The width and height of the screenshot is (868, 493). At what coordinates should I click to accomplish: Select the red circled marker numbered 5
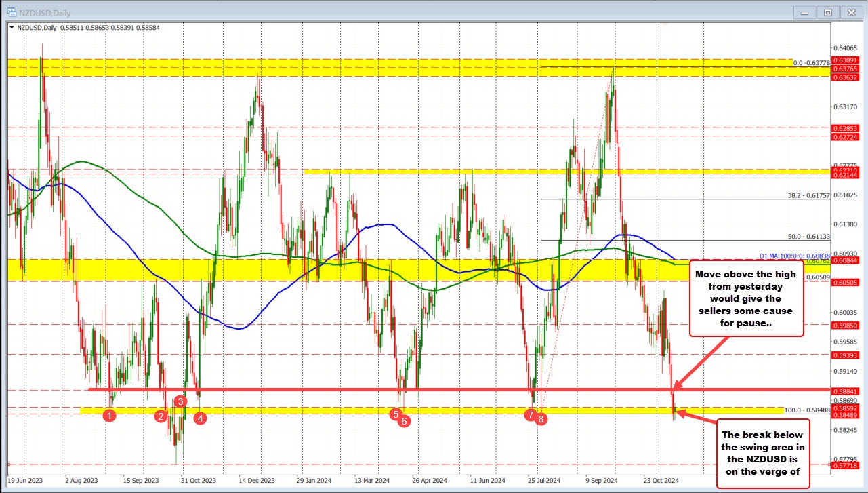tap(395, 413)
